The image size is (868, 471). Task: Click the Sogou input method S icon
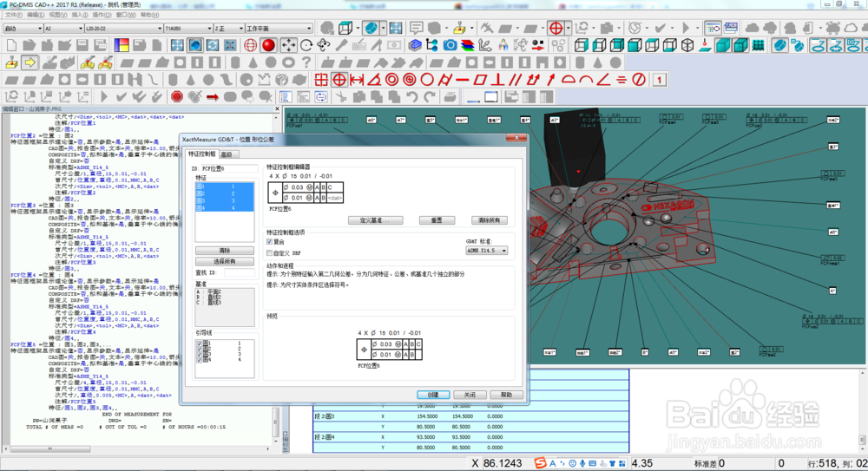540,462
